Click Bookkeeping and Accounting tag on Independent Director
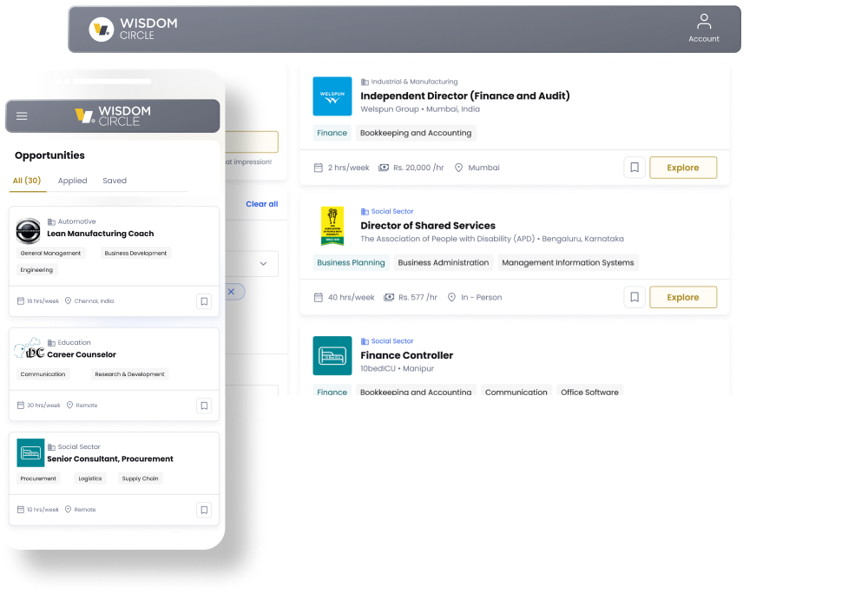 (416, 133)
